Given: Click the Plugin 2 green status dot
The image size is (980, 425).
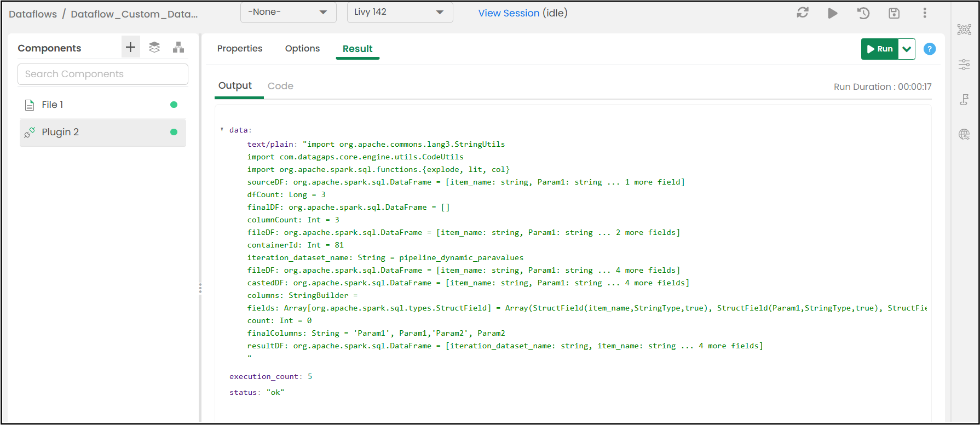Looking at the screenshot, I should (x=174, y=132).
